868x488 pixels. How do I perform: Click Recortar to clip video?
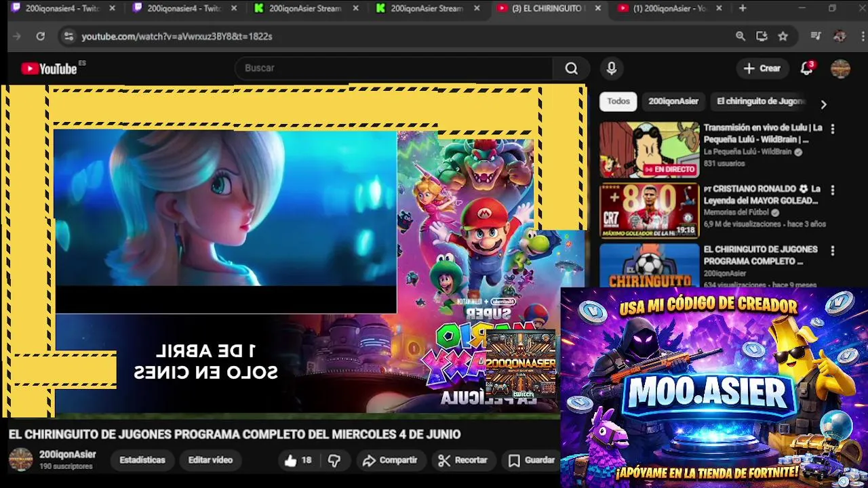click(x=462, y=460)
